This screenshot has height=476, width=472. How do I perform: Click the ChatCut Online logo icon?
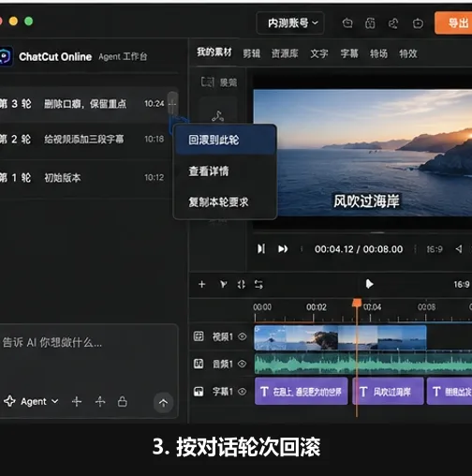tap(6, 56)
